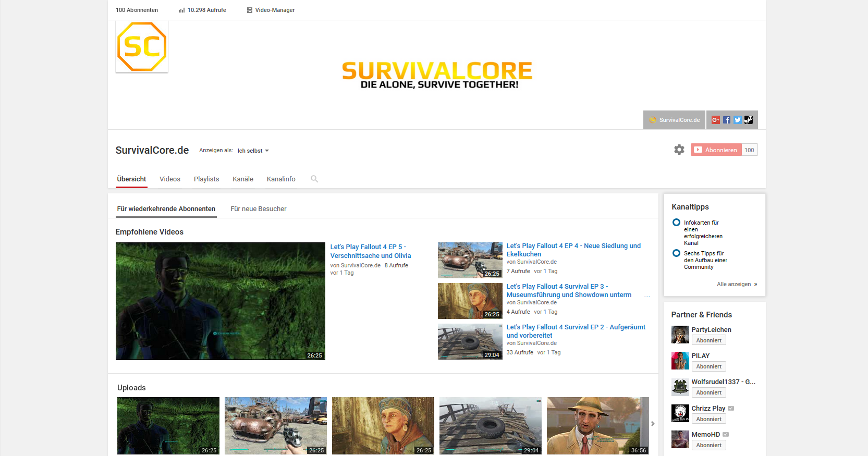Click Abonniert button under PILAY
Viewport: 868px width, 456px height.
pyautogui.click(x=709, y=366)
